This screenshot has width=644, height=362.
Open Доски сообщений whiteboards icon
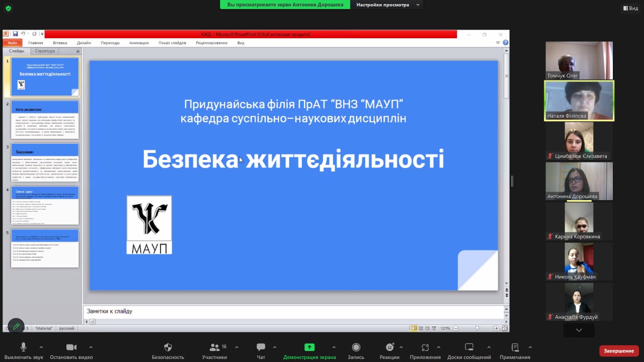point(469,347)
